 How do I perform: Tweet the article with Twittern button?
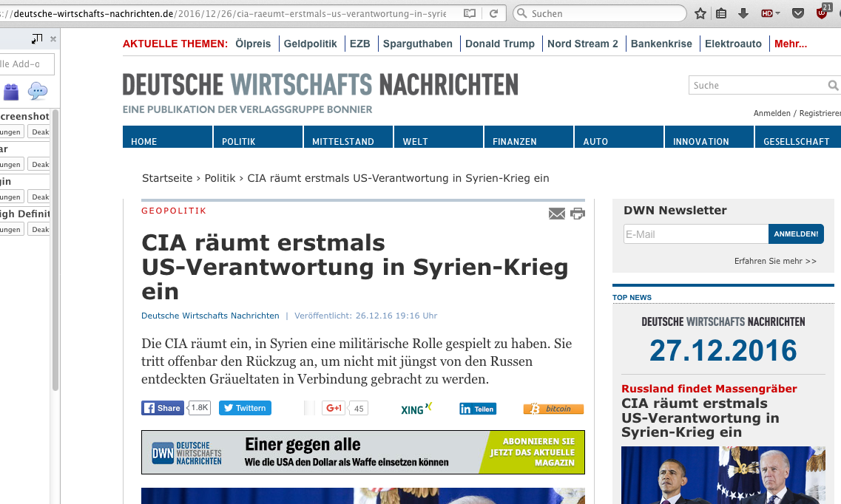[x=245, y=408]
